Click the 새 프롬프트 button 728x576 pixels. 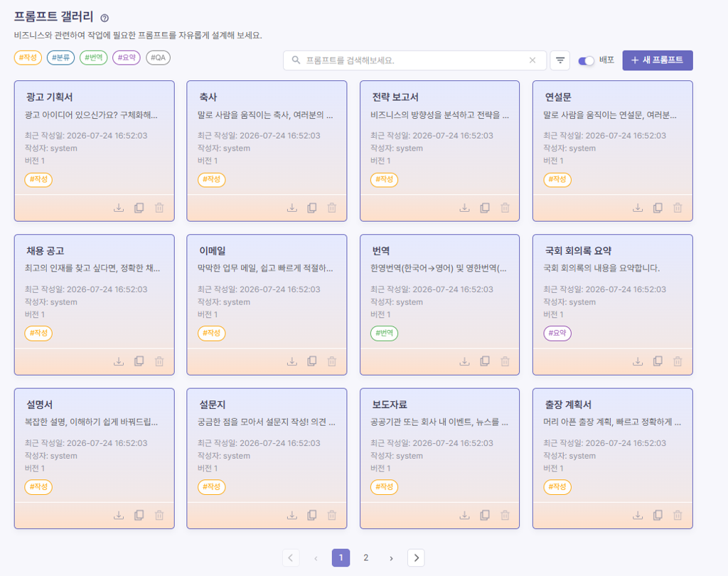[658, 60]
